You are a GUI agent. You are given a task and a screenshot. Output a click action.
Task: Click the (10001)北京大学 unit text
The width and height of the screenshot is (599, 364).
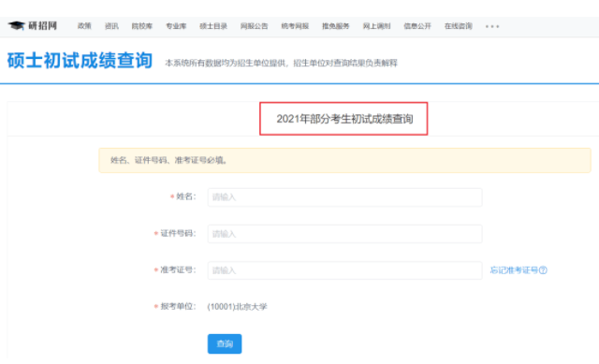(x=237, y=307)
